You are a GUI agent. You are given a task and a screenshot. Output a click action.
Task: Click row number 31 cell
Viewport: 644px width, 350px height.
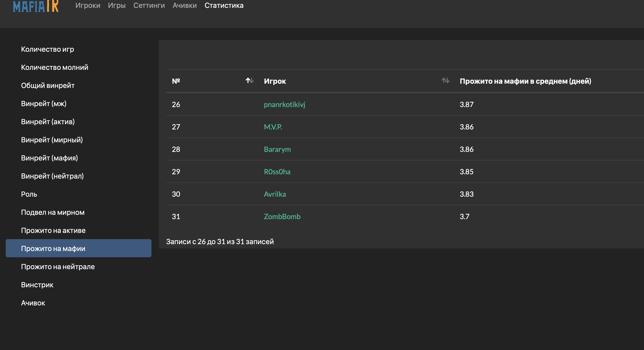click(x=176, y=216)
